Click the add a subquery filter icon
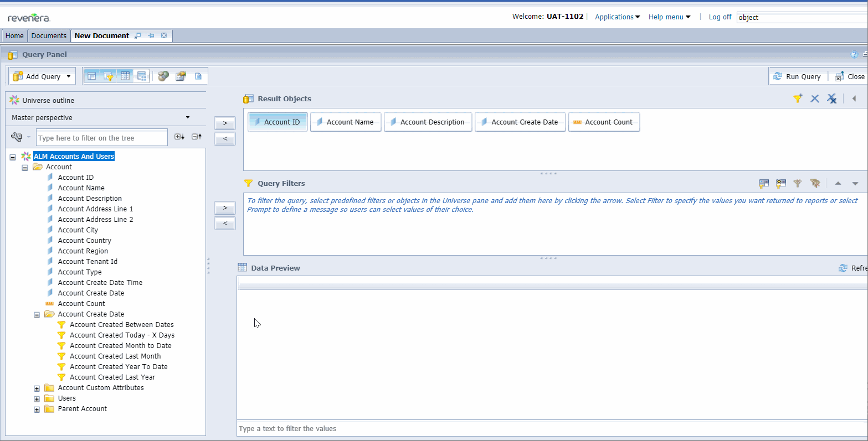This screenshot has width=868, height=441. point(764,183)
